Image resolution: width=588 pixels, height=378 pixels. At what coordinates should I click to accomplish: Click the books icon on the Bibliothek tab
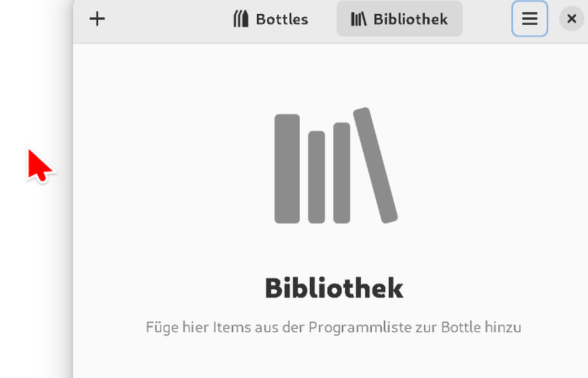pyautogui.click(x=359, y=19)
